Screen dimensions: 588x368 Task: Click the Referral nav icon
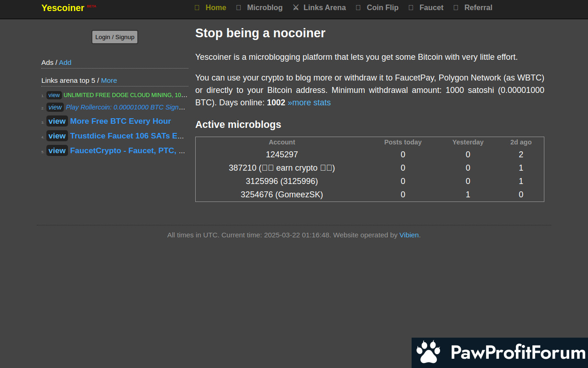[x=456, y=7]
